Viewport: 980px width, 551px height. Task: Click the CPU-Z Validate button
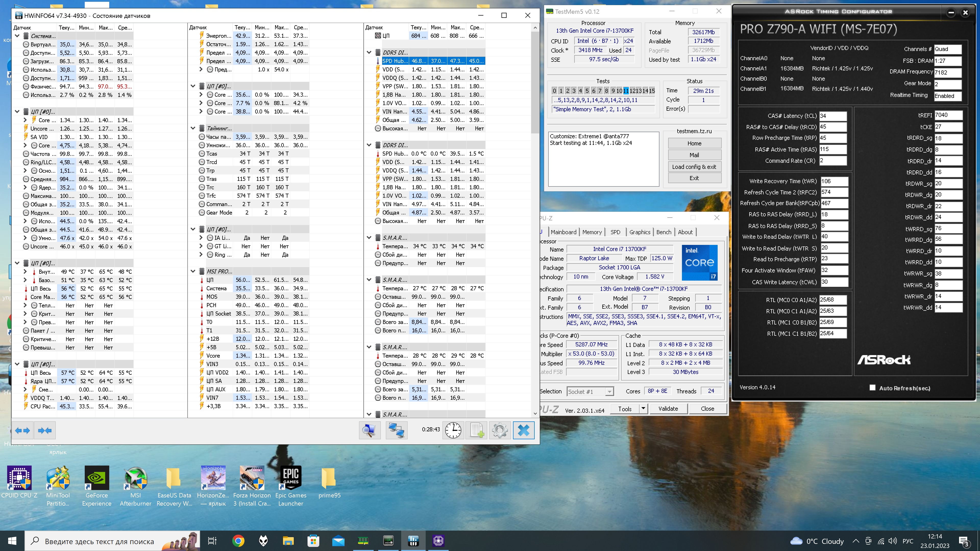tap(668, 408)
